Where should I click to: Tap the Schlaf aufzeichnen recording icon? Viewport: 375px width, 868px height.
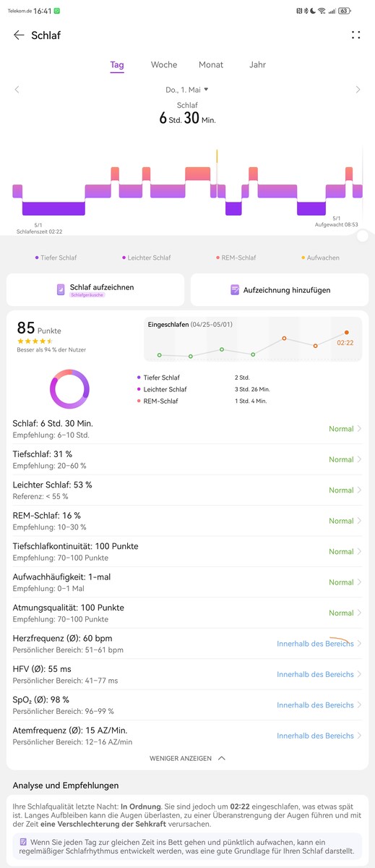61,289
